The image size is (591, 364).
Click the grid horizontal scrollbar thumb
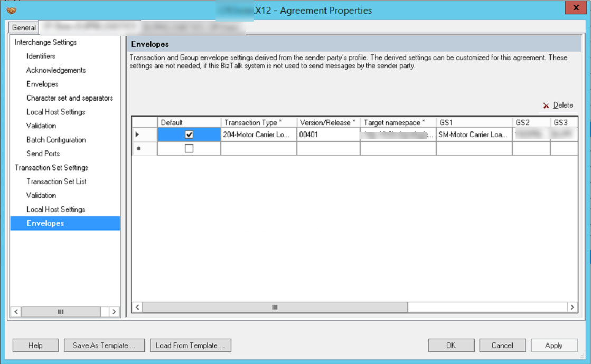(x=275, y=307)
